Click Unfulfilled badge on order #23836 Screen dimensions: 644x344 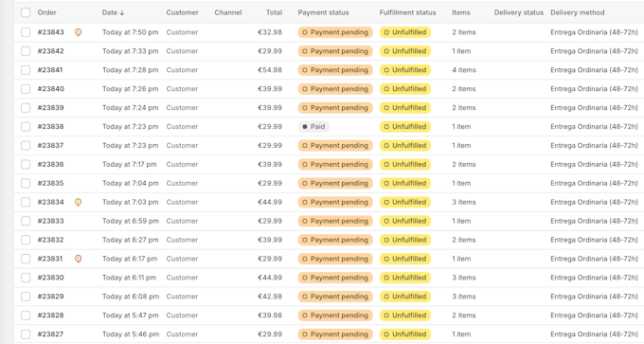(x=405, y=164)
